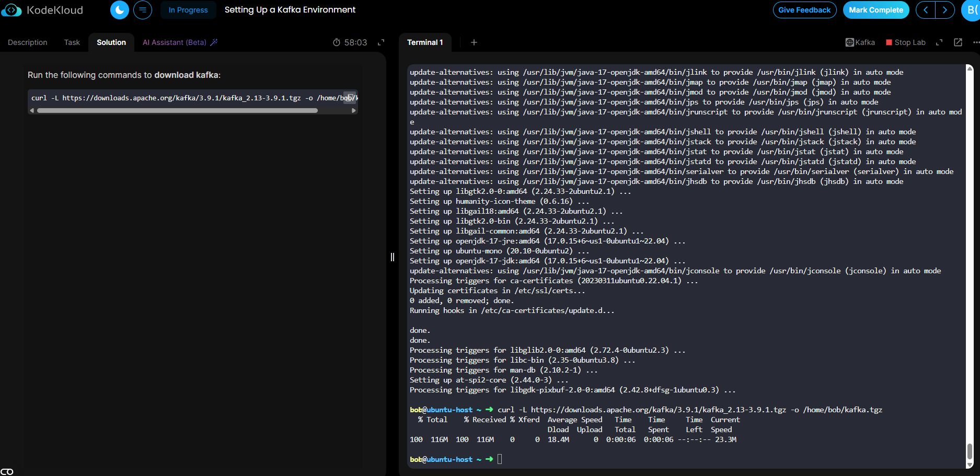Open the terminal more options menu
Image resolution: width=980 pixels, height=476 pixels.
pyautogui.click(x=976, y=42)
